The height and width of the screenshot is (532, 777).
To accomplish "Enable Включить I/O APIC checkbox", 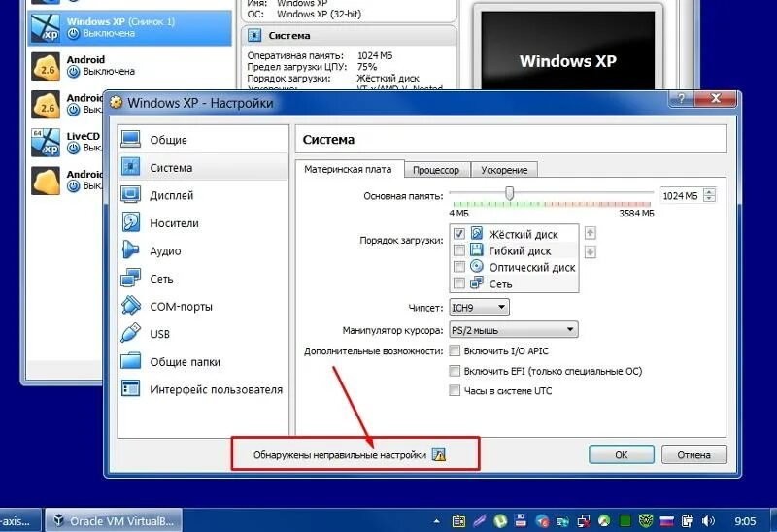I will click(x=455, y=350).
